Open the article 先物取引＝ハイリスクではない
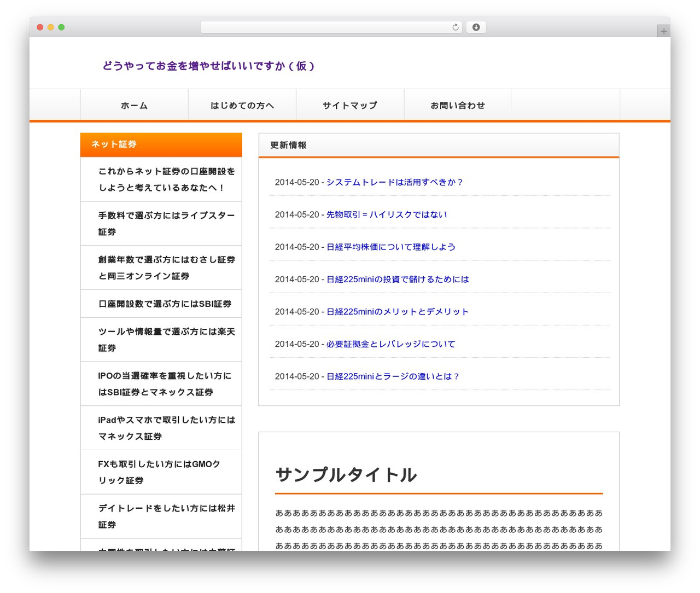This screenshot has height=593, width=700. 387,214
